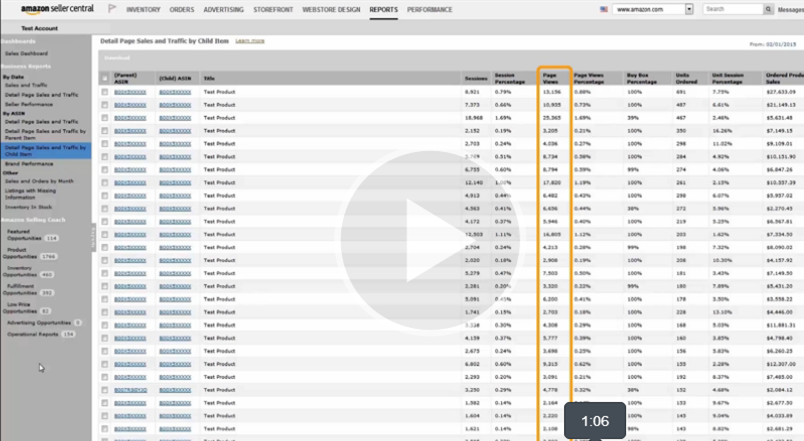Image resolution: width=804 pixels, height=441 pixels.
Task: Check the row with 18,968 sessions
Action: point(105,118)
